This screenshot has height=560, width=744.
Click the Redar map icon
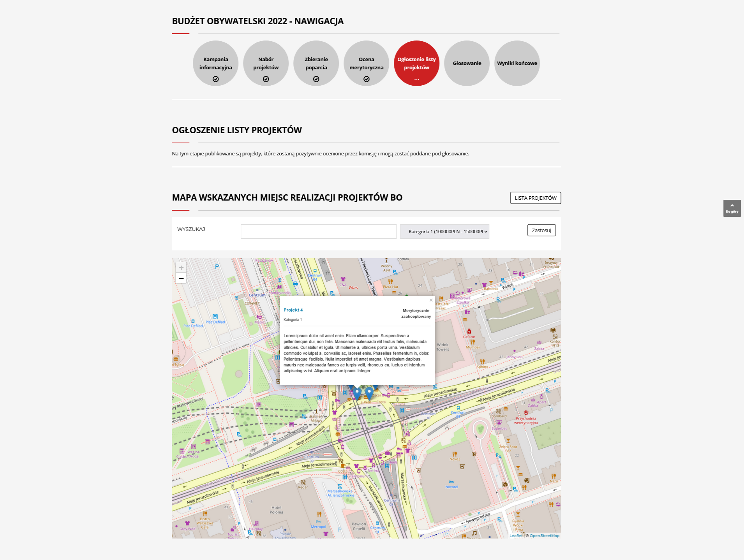click(x=303, y=482)
